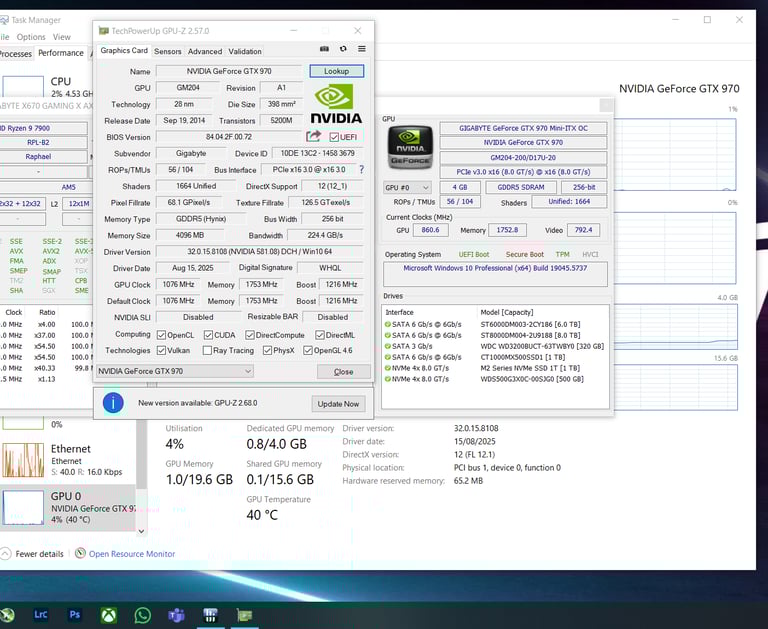The width and height of the screenshot is (768, 629).
Task: Click the GPU-Z taskbar icon
Action: tap(244, 615)
